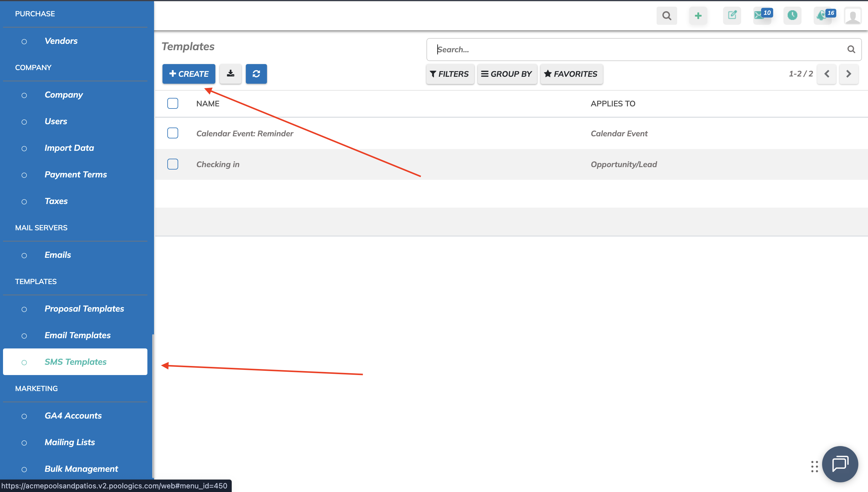The height and width of the screenshot is (492, 868).
Task: Open the Favorites dropdown
Action: [x=571, y=74]
